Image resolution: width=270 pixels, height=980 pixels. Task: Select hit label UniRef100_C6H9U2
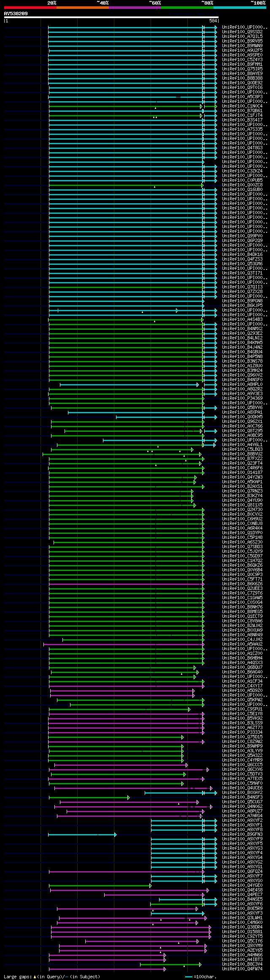[x=242, y=519]
